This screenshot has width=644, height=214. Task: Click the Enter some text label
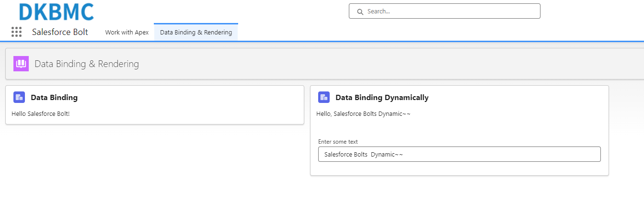pos(338,142)
